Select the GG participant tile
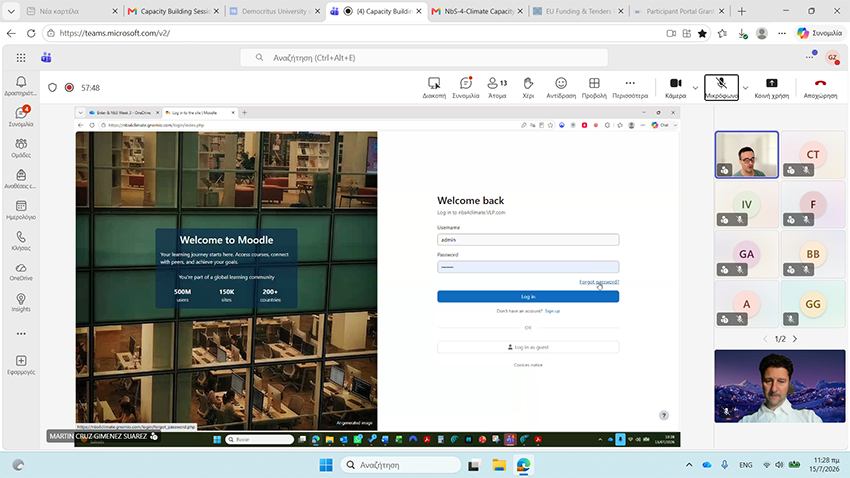The height and width of the screenshot is (478, 850). click(x=813, y=304)
